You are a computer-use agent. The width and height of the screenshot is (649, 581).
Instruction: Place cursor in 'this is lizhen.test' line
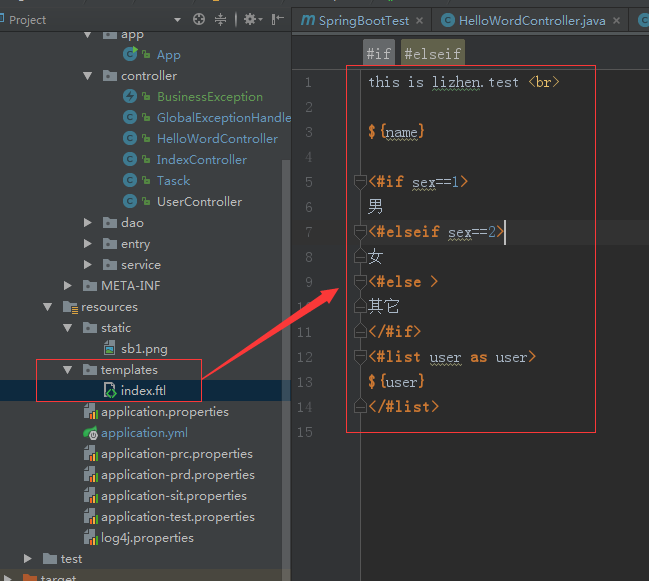click(443, 82)
